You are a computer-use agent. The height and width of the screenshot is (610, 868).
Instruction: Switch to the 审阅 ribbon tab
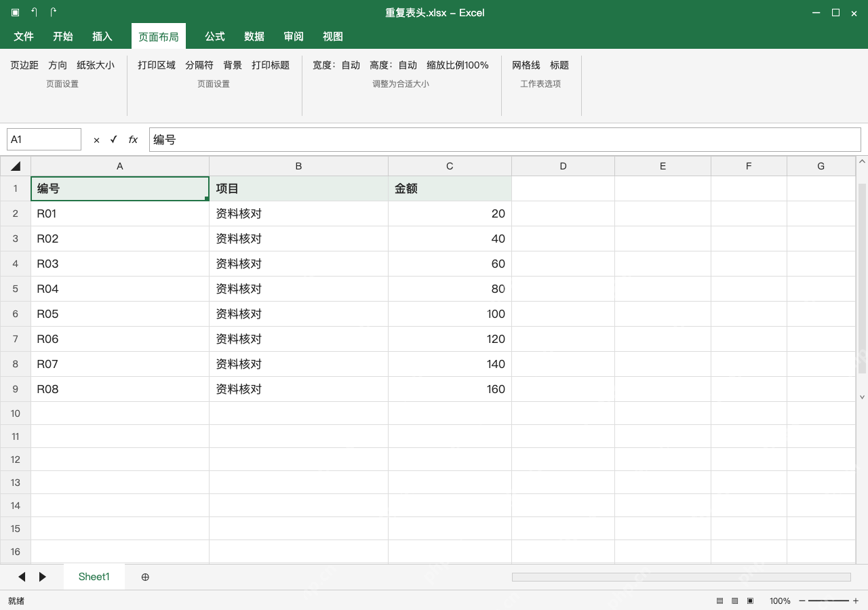tap(294, 37)
